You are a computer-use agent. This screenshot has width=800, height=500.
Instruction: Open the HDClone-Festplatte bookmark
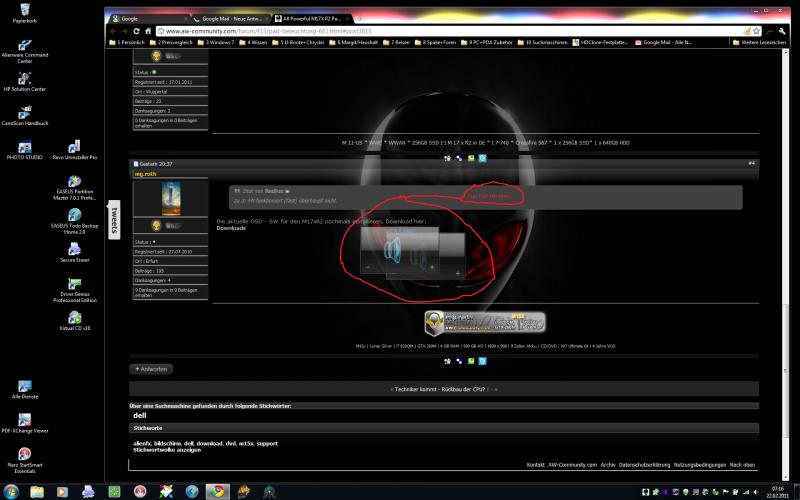pyautogui.click(x=600, y=42)
